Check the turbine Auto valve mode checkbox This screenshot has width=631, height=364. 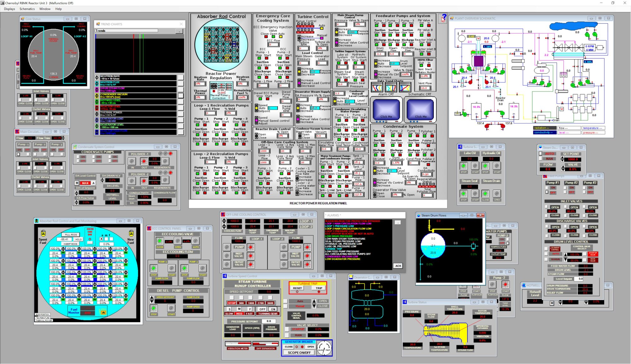pos(286,301)
